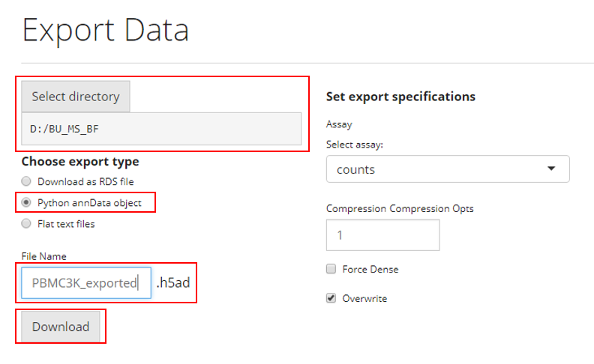Click the Select directory button
Viewport: 594px width, 364px height.
[x=75, y=97]
